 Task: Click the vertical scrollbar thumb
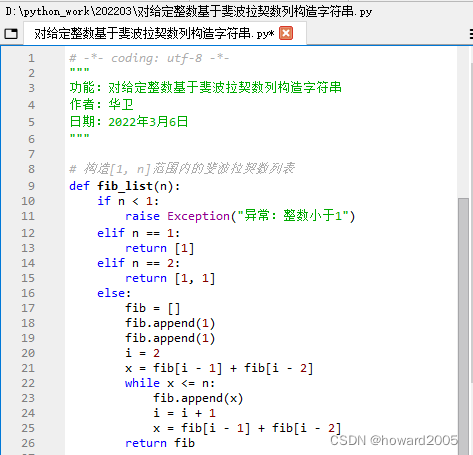[463, 327]
